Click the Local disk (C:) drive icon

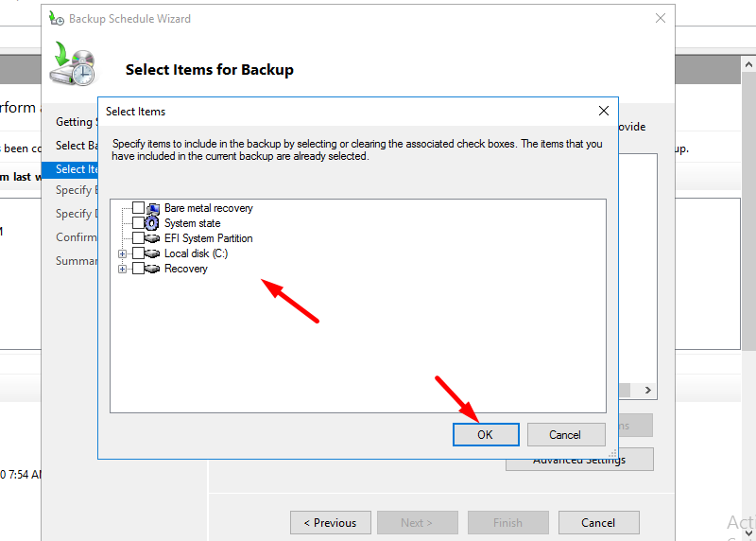[153, 253]
